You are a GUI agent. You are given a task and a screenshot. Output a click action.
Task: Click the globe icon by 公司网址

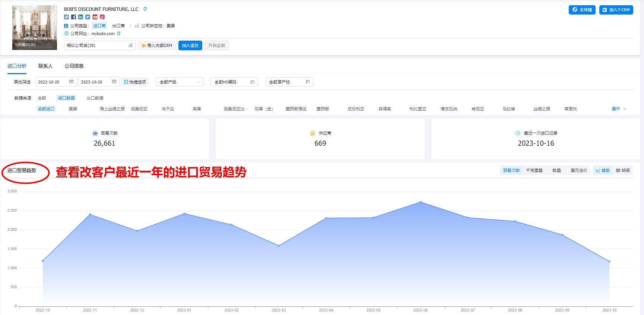click(x=66, y=34)
